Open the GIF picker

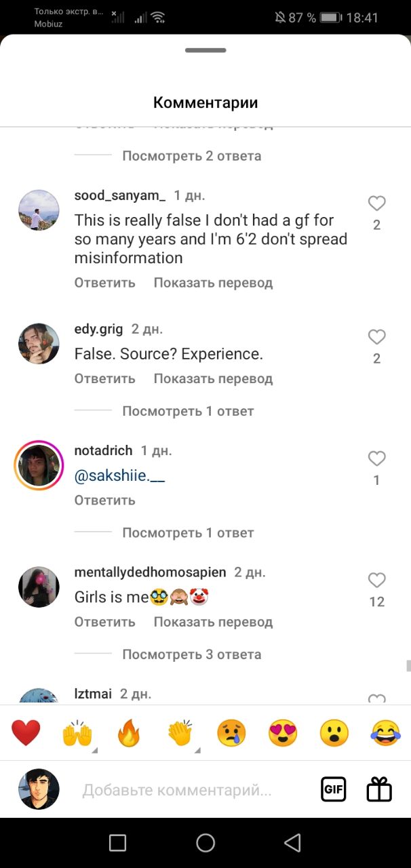[x=333, y=789]
